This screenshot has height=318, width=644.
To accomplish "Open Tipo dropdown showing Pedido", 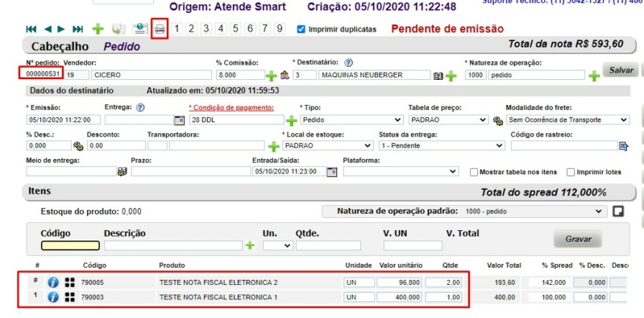I will [351, 120].
